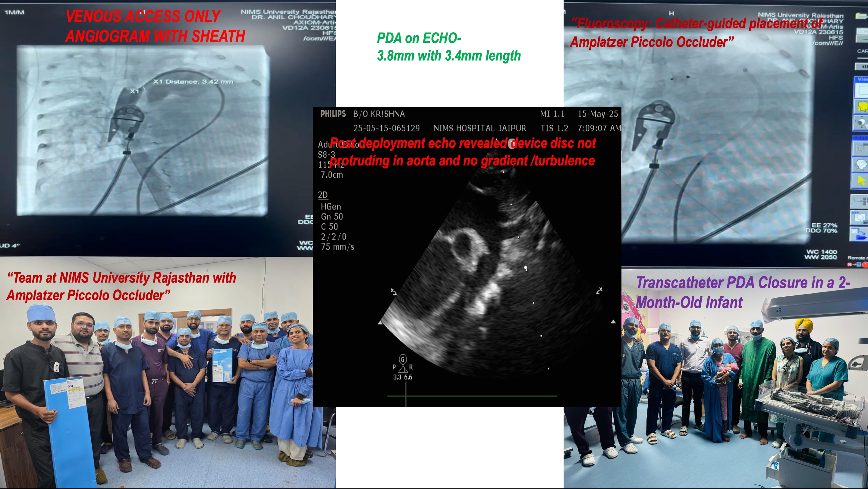The image size is (868, 489).
Task: Click the underlined "2D" mode label
Action: [323, 195]
